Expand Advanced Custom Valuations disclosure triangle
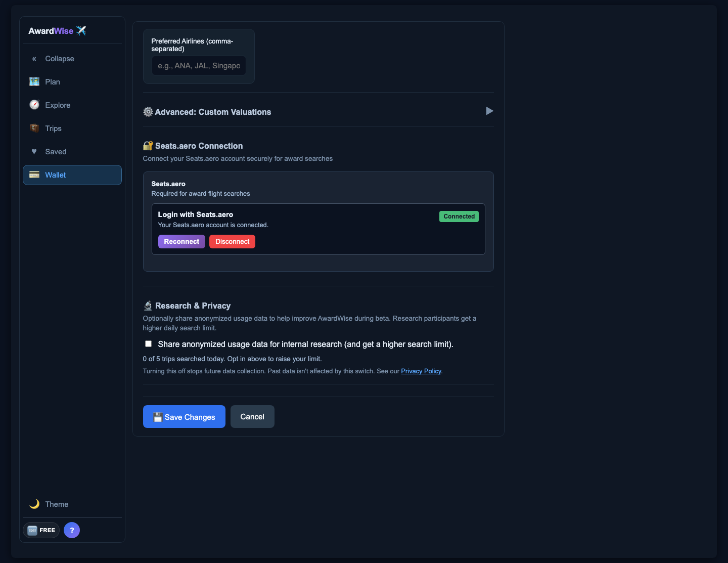728x563 pixels. coord(489,111)
